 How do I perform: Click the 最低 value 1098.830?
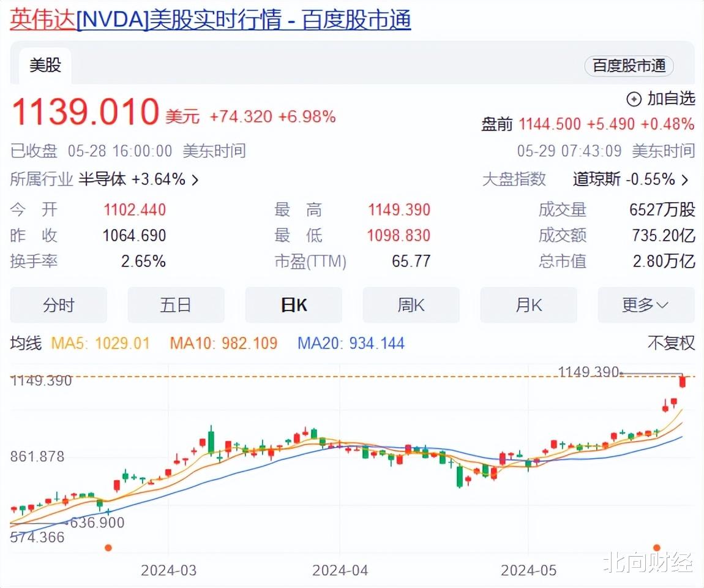tap(399, 235)
